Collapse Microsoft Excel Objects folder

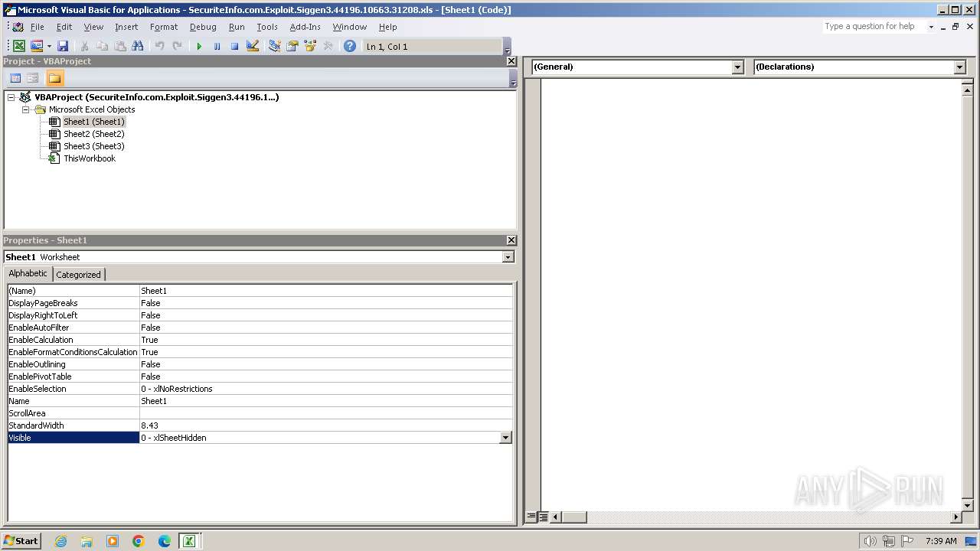(25, 109)
